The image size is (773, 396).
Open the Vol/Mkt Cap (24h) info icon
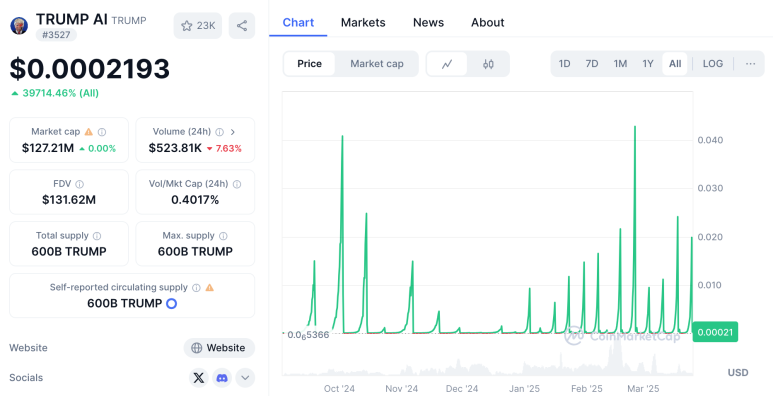(237, 184)
